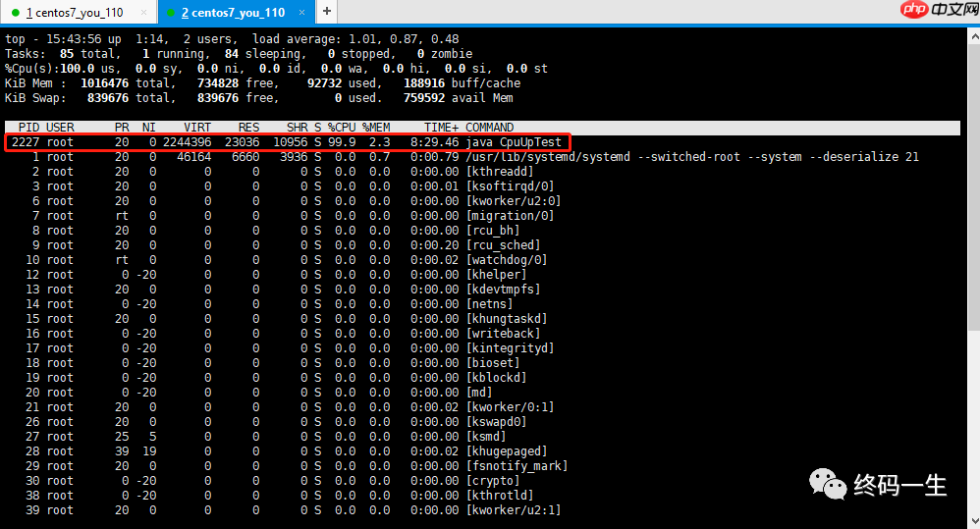Viewport: 980px width, 529px height.
Task: Click the [migration/0] process name
Action: [x=510, y=216]
